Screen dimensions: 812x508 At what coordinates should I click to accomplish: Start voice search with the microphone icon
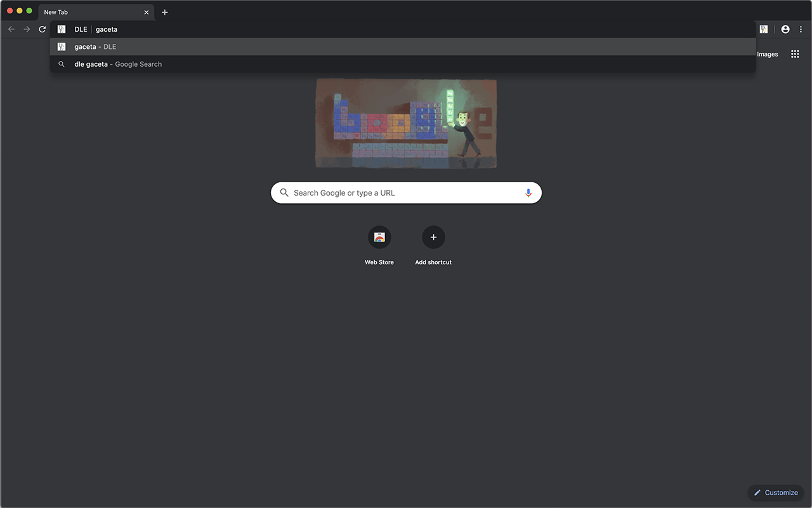(528, 192)
